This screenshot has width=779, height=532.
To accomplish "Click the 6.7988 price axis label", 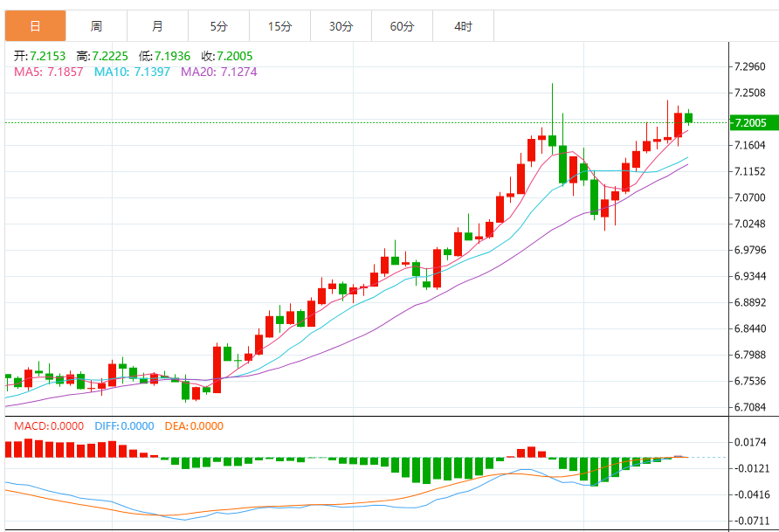I will [x=749, y=356].
